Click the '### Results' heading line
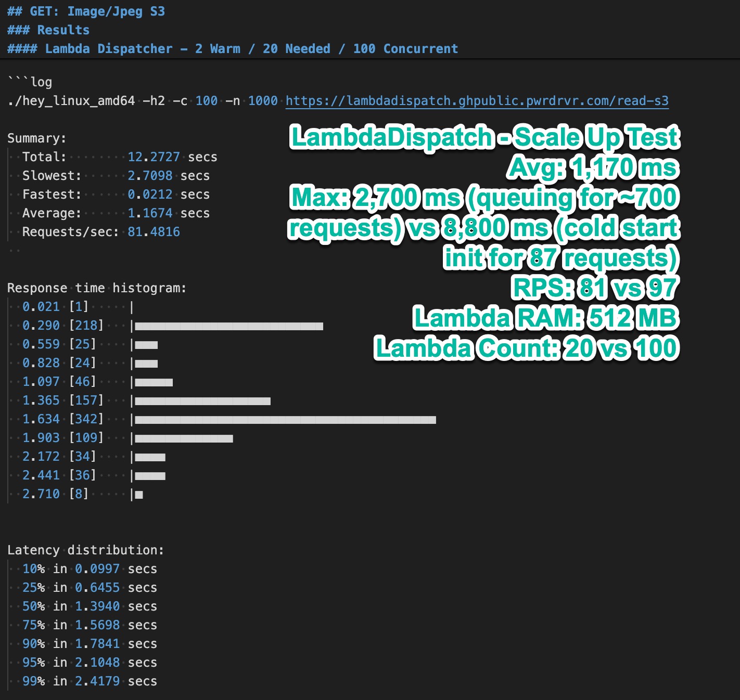 48,30
